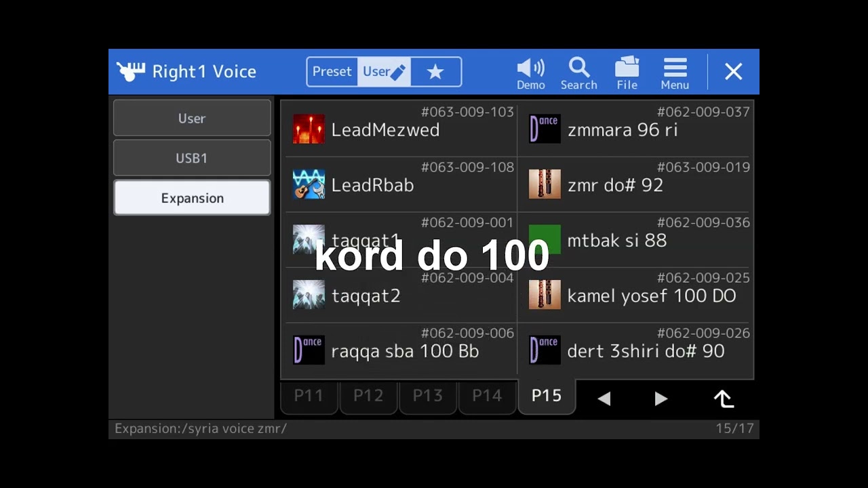Click the green mtbak si 88 icon
This screenshot has height=488, width=868.
545,240
